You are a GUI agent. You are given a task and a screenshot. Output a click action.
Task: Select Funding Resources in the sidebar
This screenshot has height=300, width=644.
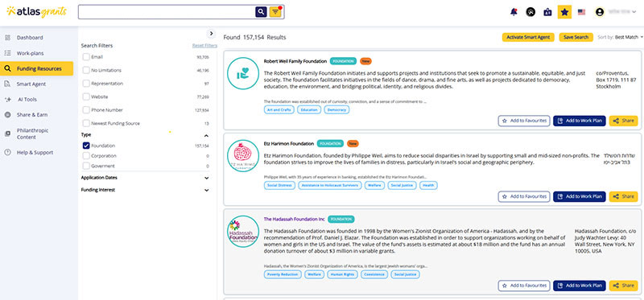point(37,68)
